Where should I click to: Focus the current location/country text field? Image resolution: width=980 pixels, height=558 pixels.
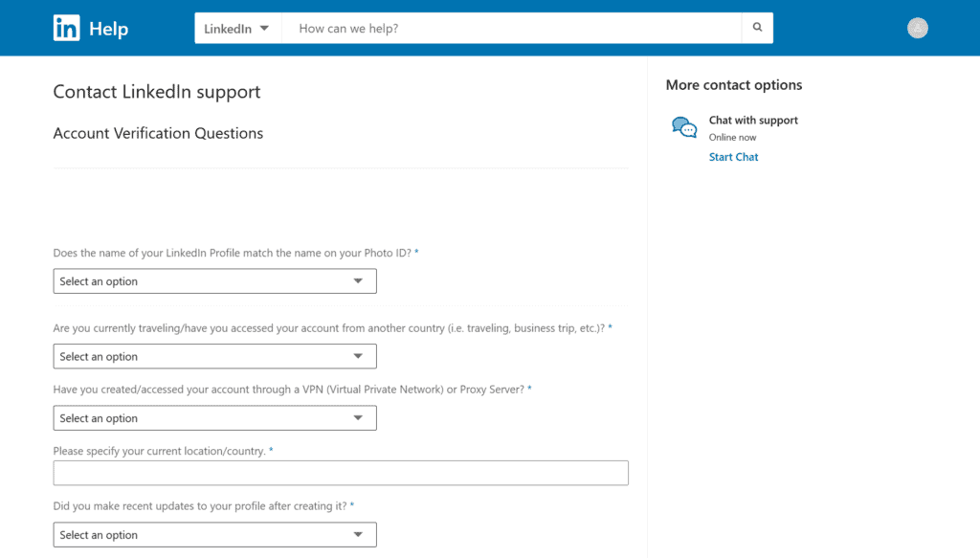click(341, 473)
